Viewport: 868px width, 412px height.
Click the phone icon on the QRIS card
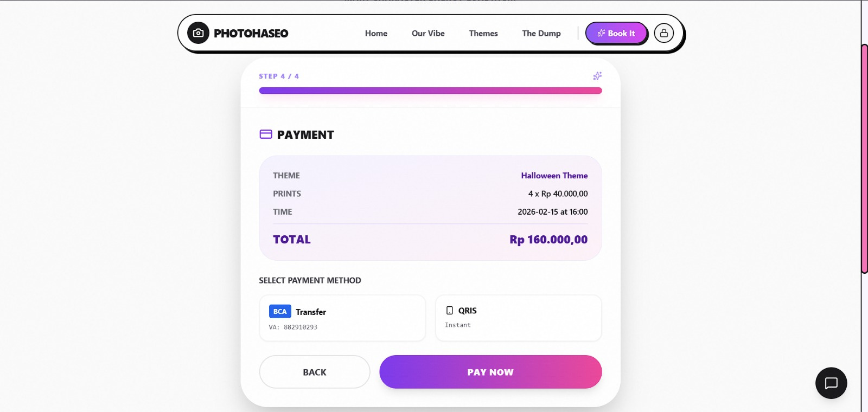[449, 310]
